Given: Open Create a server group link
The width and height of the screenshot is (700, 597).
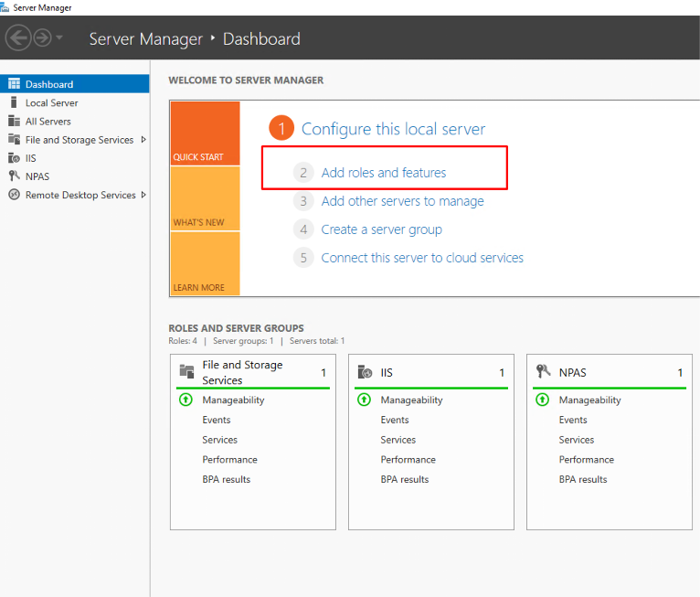Looking at the screenshot, I should [x=382, y=229].
